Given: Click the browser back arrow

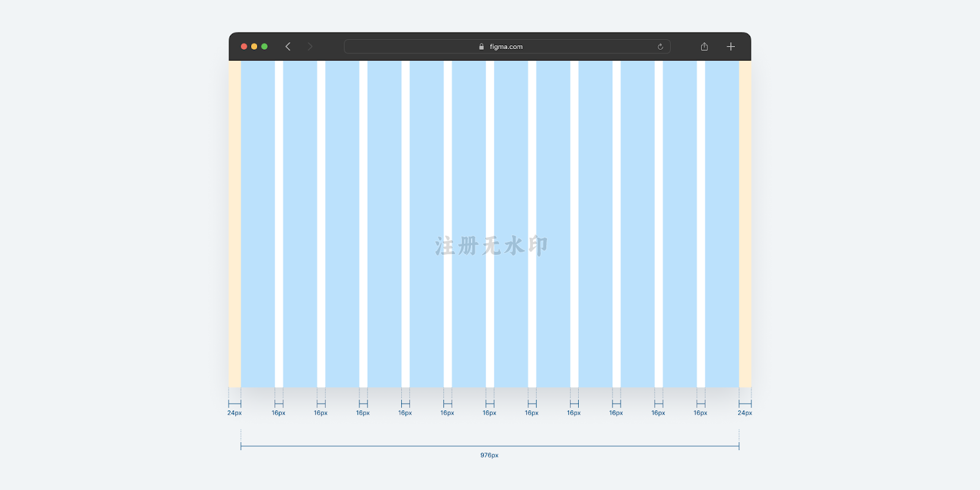Looking at the screenshot, I should pos(288,47).
